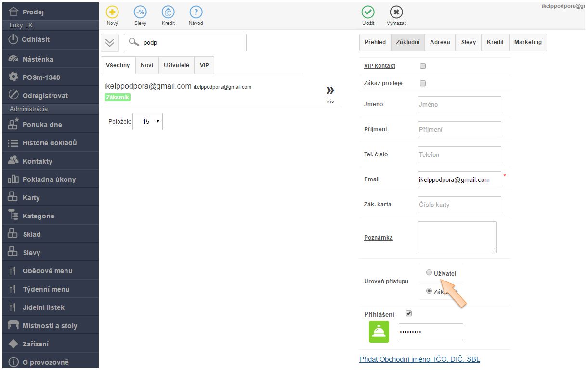This screenshot has height=371, width=588.
Task: Click the Vymazat X icon
Action: click(396, 13)
